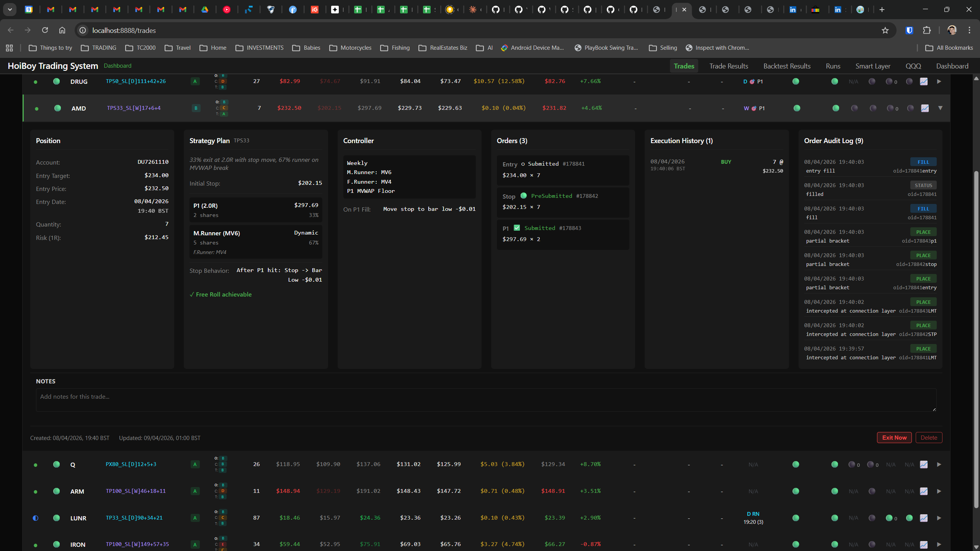Go back to the previous browser page

[x=11, y=30]
